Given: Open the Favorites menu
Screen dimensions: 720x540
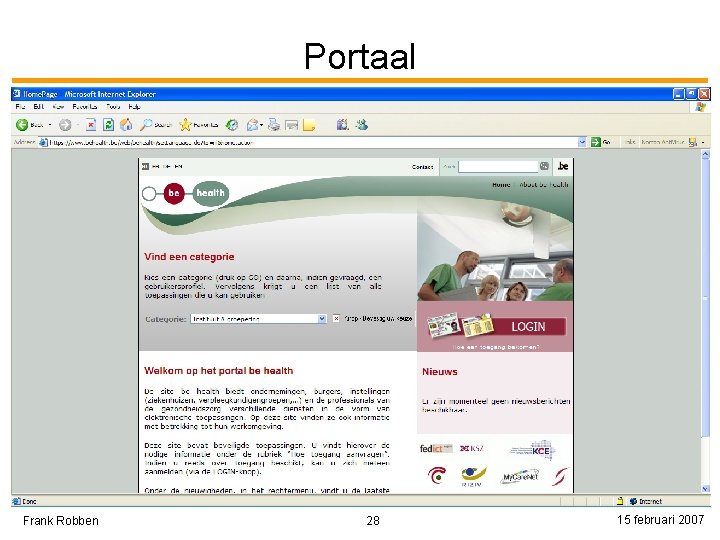Looking at the screenshot, I should click(x=85, y=107).
